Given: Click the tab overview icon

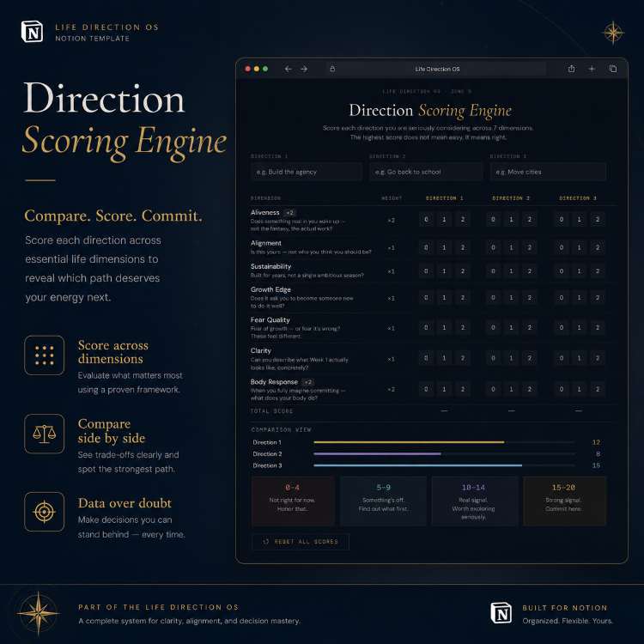Looking at the screenshot, I should tap(613, 69).
